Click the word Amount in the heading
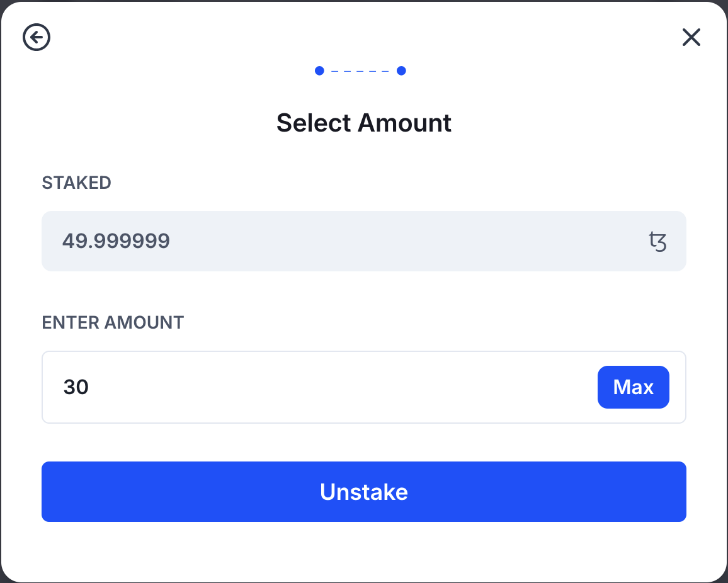Screen dimensions: 728x583 [405, 123]
